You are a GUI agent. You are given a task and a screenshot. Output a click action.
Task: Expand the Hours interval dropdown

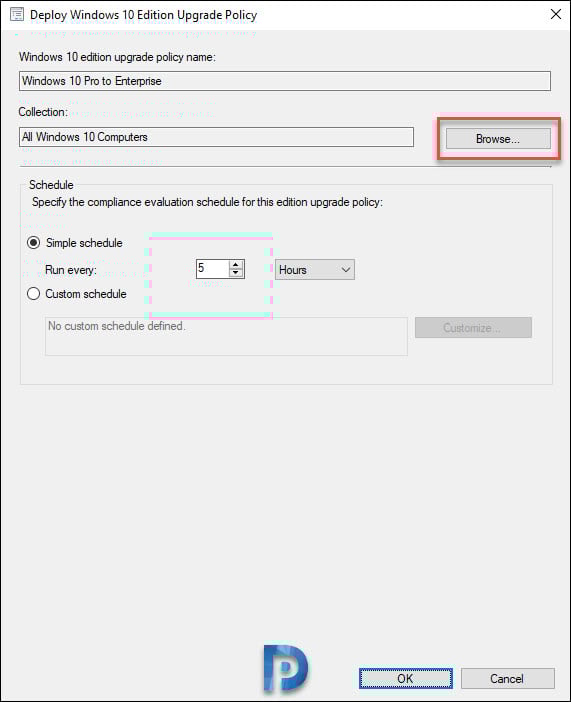(x=314, y=270)
